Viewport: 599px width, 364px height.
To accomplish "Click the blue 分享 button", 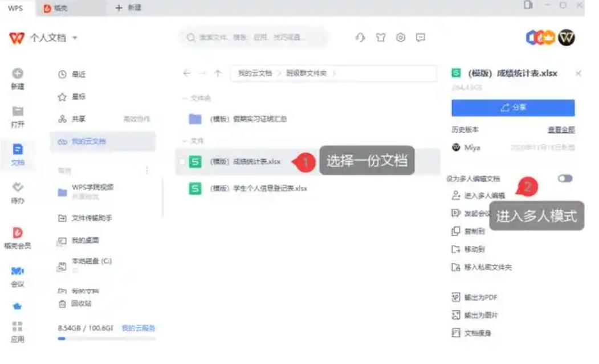I will (513, 108).
